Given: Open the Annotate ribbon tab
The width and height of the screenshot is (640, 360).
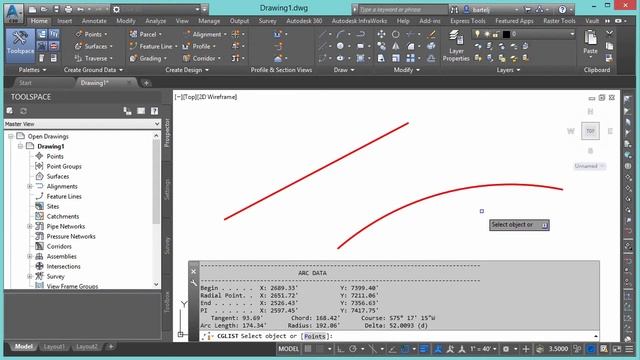Looking at the screenshot, I should 94,21.
